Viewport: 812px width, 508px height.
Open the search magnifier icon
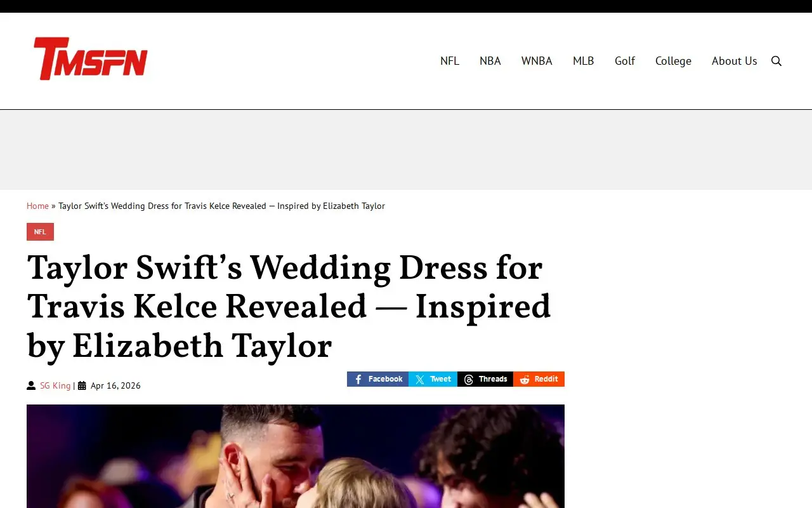coord(776,61)
